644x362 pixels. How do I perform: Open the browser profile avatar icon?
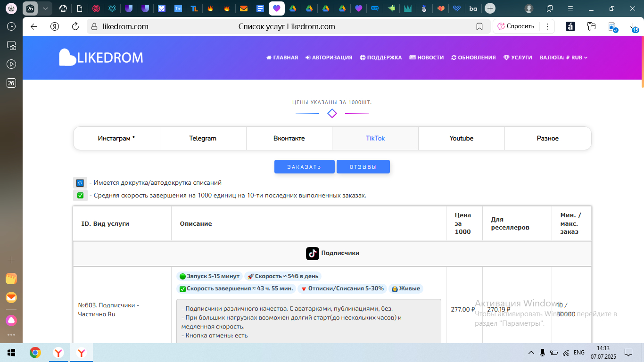(529, 8)
